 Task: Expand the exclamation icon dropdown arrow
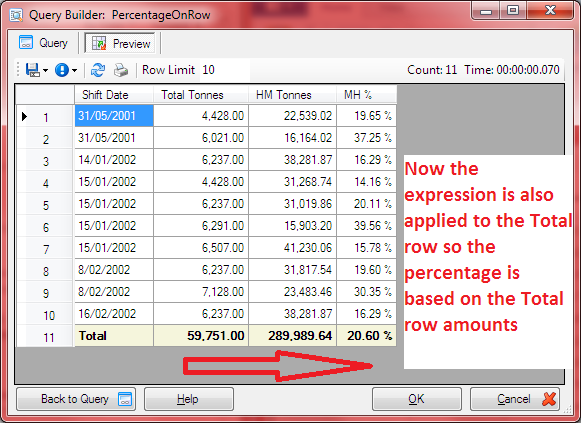coord(74,70)
